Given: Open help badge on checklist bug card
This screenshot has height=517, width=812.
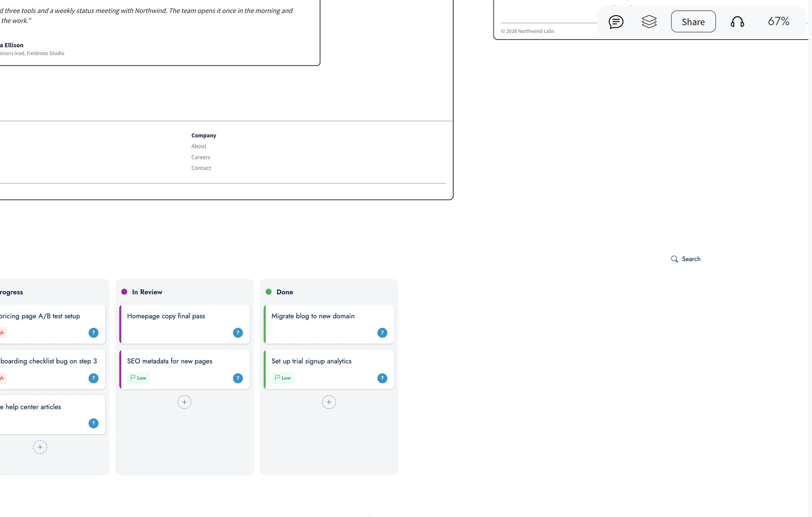Looking at the screenshot, I should pos(93,378).
